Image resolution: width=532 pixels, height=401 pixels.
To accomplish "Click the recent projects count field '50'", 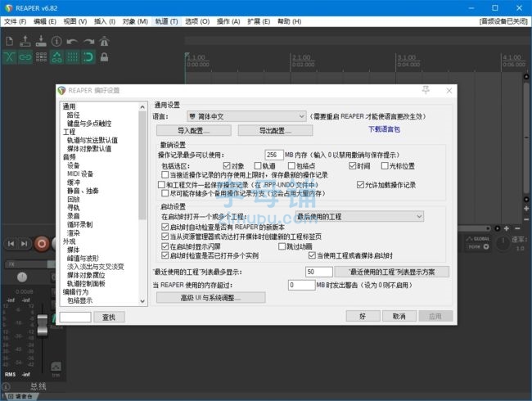I will 319,272.
